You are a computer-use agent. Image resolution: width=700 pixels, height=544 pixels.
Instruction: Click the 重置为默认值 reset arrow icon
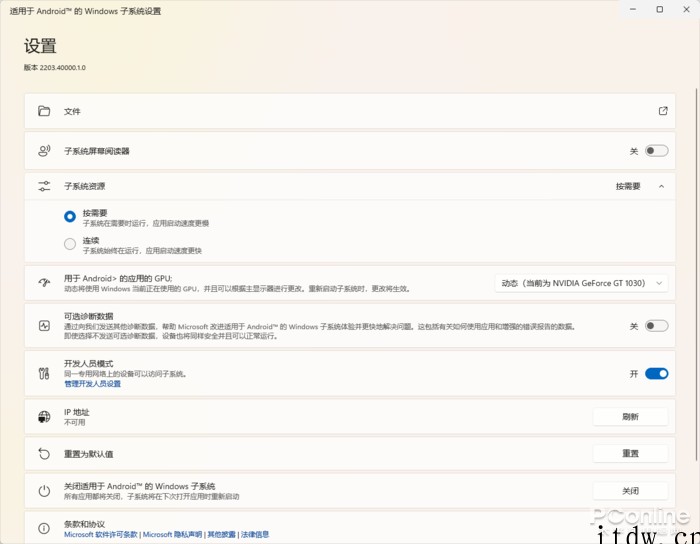[44, 454]
